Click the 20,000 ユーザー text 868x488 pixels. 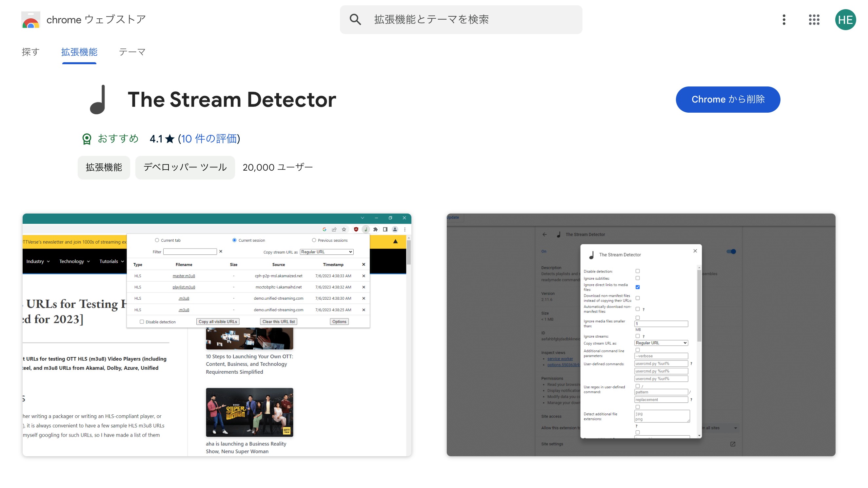278,167
